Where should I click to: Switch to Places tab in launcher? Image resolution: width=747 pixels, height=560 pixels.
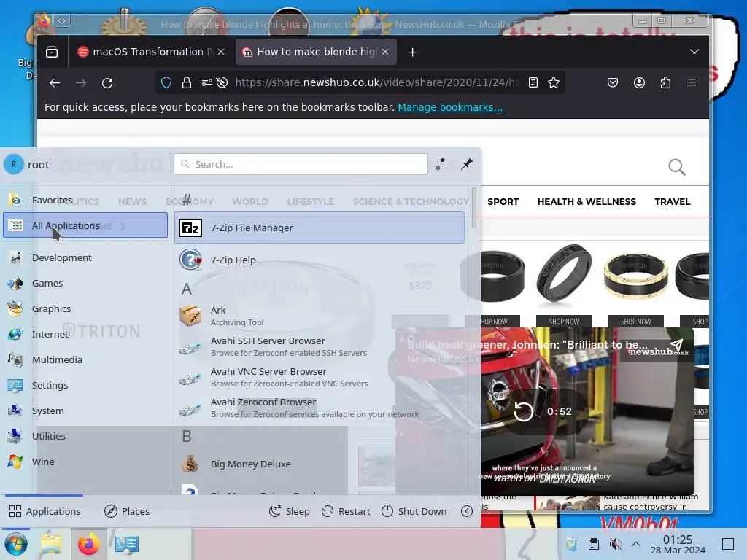[x=127, y=511]
